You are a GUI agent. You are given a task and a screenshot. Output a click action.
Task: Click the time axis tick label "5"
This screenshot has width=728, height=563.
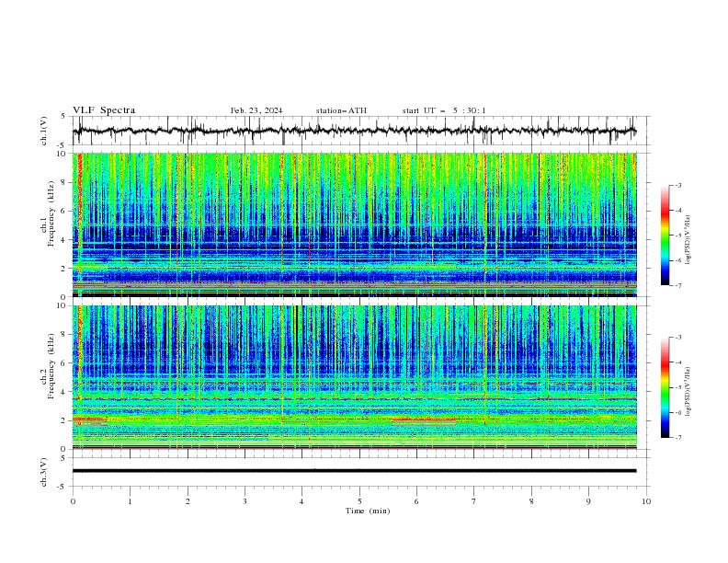(359, 501)
